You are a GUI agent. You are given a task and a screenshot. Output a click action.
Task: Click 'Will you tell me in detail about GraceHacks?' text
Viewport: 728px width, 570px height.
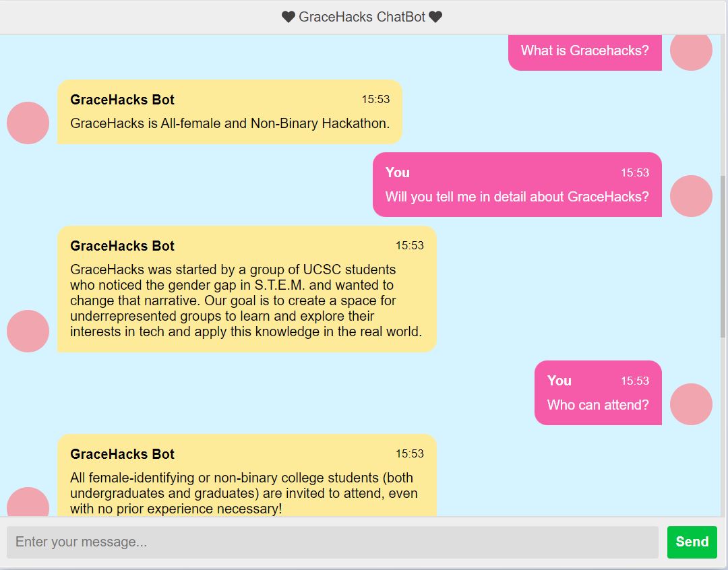click(x=517, y=197)
